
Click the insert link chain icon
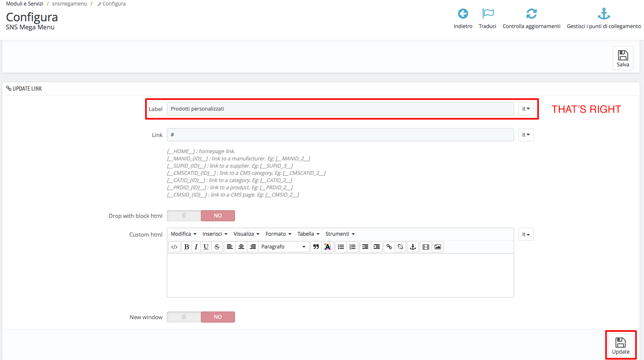point(389,247)
